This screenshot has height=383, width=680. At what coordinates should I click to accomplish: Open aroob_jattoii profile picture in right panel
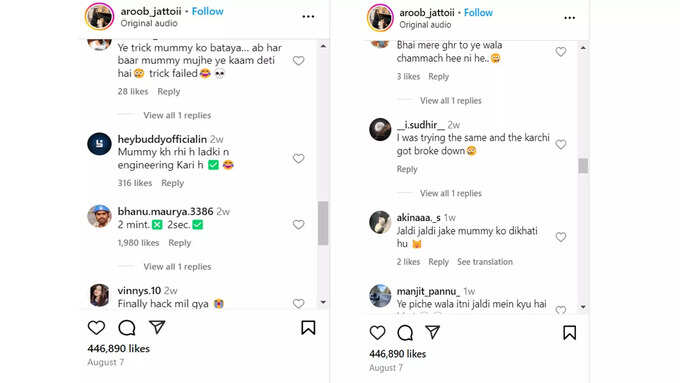(x=380, y=18)
